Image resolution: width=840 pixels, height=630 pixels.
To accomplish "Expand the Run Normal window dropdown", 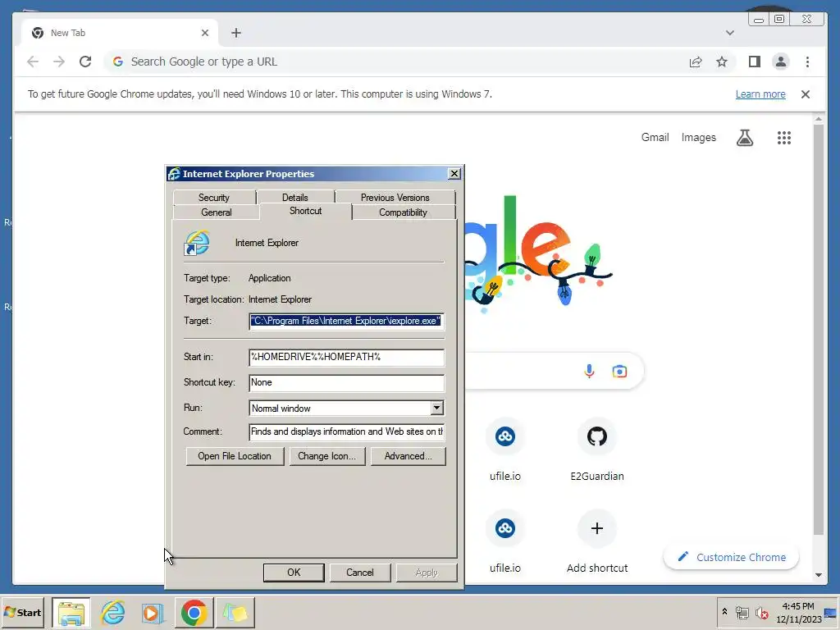I will (x=436, y=409).
